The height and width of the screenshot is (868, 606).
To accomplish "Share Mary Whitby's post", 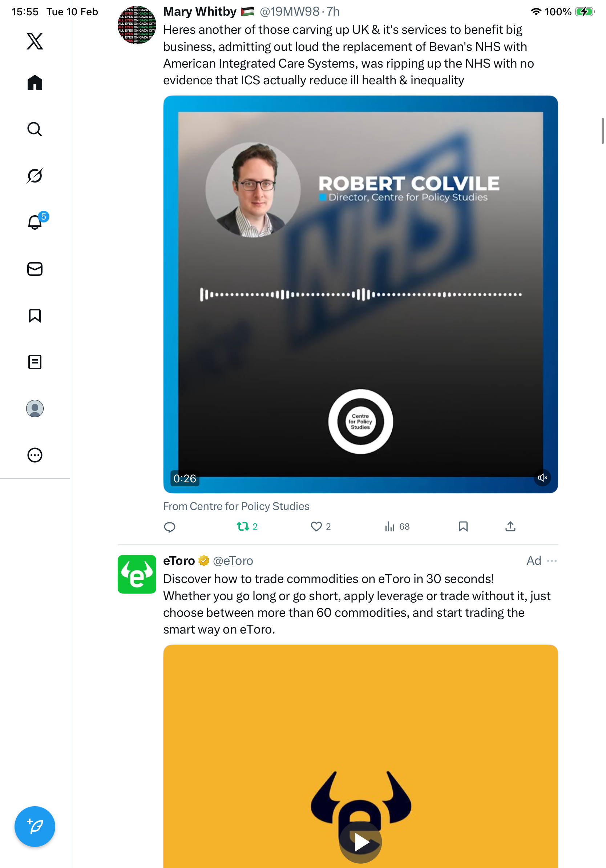I will pyautogui.click(x=510, y=526).
